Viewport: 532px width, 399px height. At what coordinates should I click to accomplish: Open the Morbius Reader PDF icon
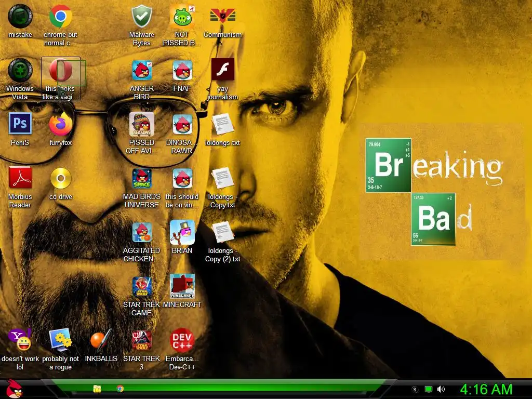coord(20,178)
